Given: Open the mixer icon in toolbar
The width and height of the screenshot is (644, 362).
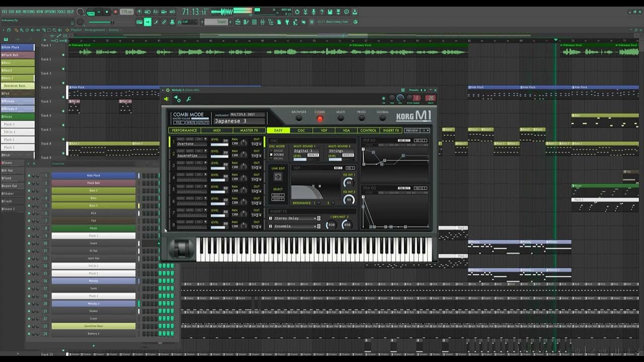Looking at the screenshot, I should (262, 22).
